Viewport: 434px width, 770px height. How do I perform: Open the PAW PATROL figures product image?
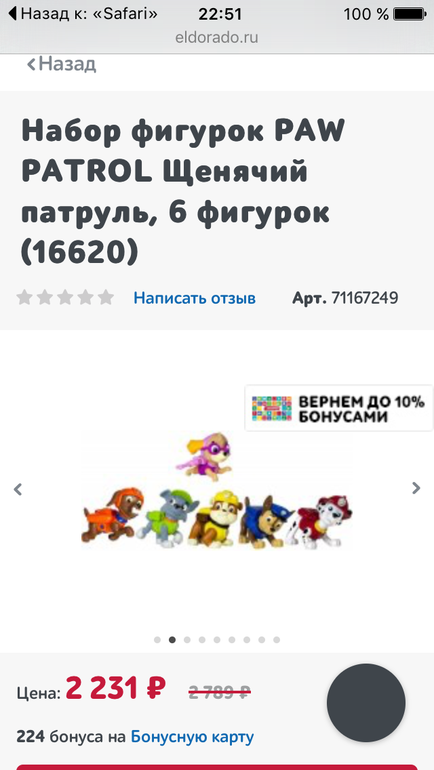click(217, 490)
